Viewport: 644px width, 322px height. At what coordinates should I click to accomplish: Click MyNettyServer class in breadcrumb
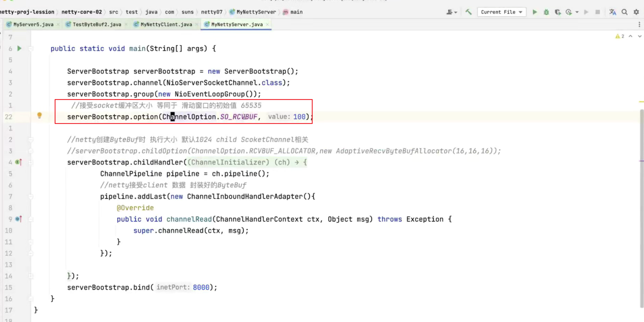pos(253,12)
